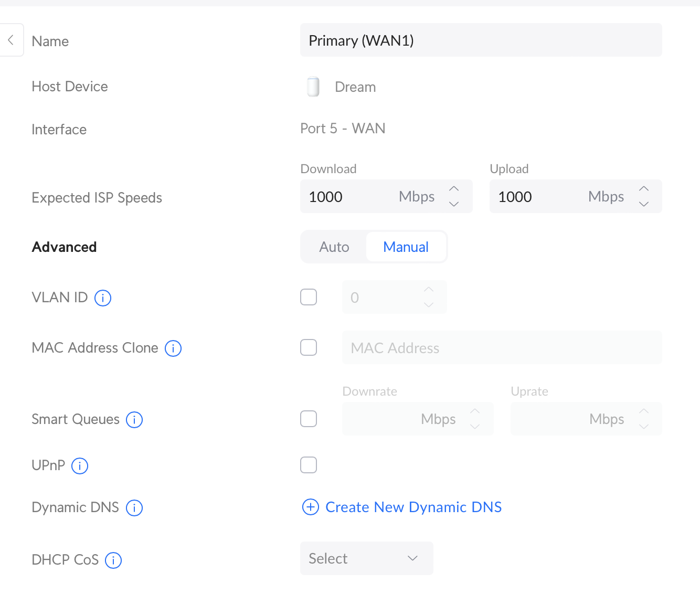Select the Manual advanced mode
The image size is (700, 594).
406,247
